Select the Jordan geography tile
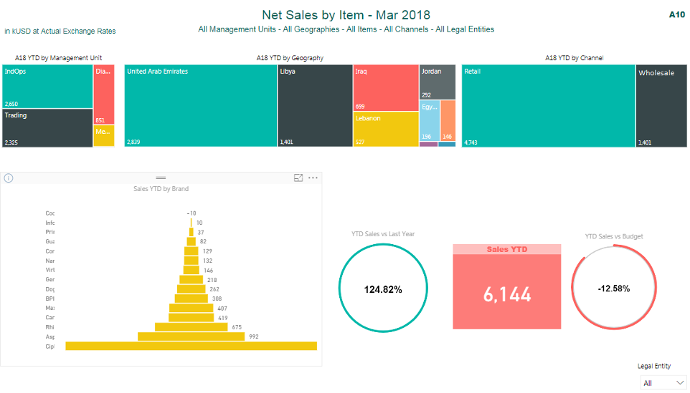Screen dimensions: 690x393 coord(437,82)
